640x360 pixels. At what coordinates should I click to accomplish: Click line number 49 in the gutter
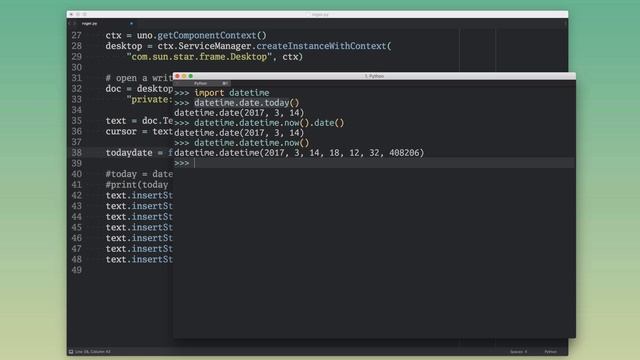pos(77,270)
